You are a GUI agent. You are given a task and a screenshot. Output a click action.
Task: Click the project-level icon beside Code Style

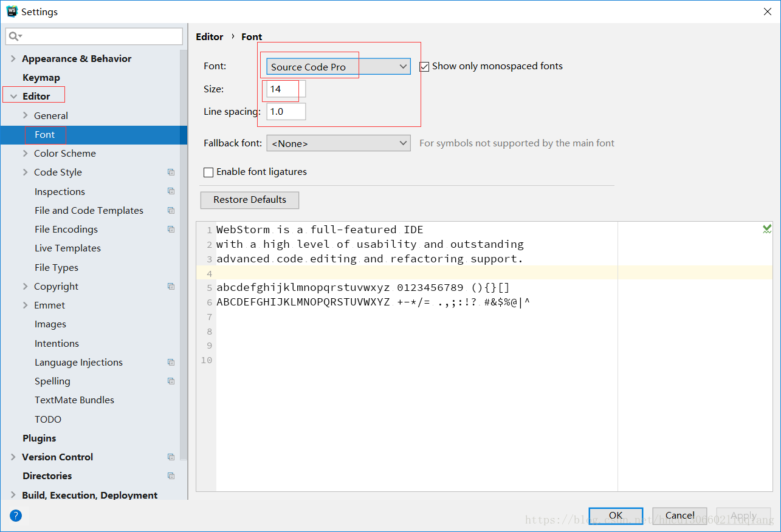pos(171,172)
